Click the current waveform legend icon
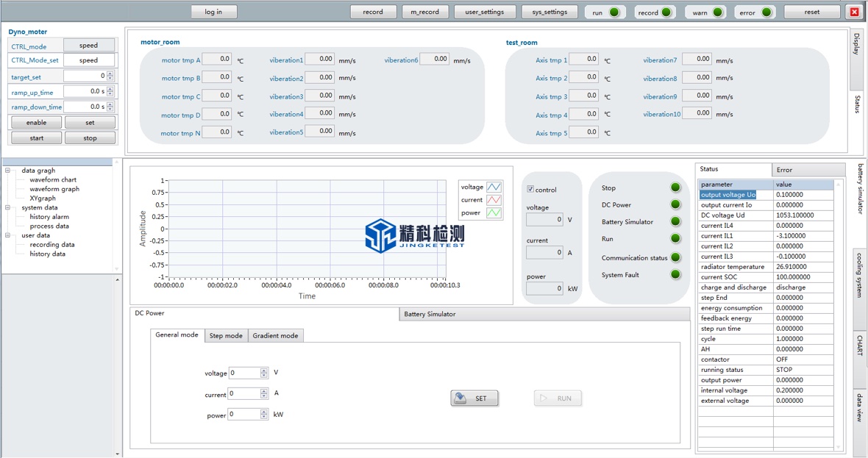 click(x=493, y=200)
